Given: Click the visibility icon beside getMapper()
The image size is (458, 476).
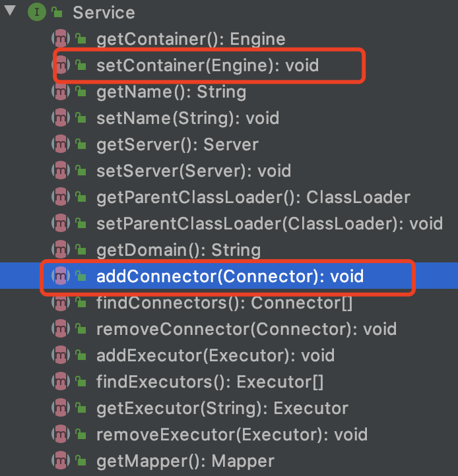Looking at the screenshot, I should coord(81,461).
